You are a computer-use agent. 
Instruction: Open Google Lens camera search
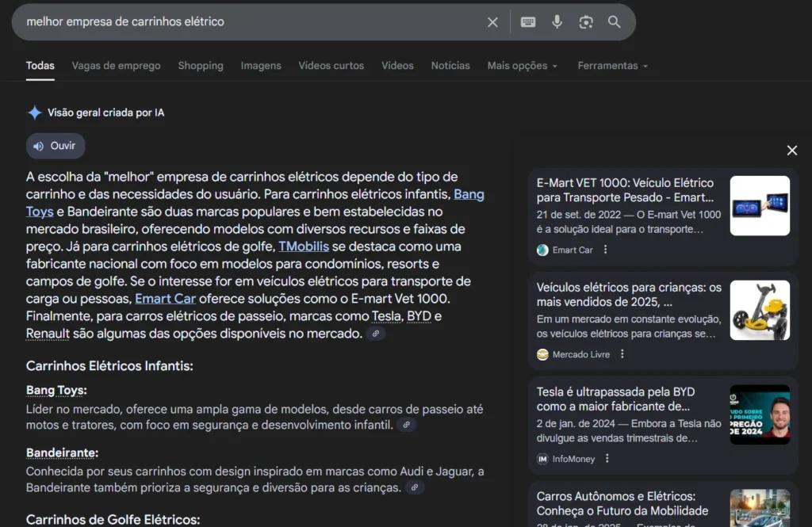[586, 21]
